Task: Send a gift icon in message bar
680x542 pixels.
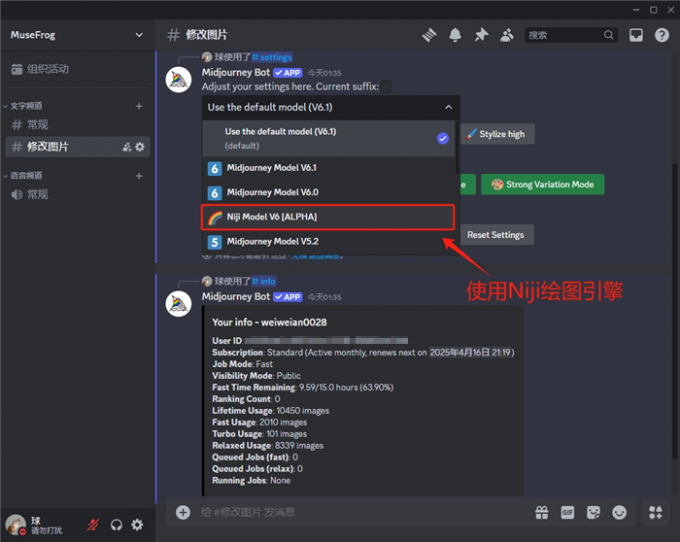Action: coord(541,513)
